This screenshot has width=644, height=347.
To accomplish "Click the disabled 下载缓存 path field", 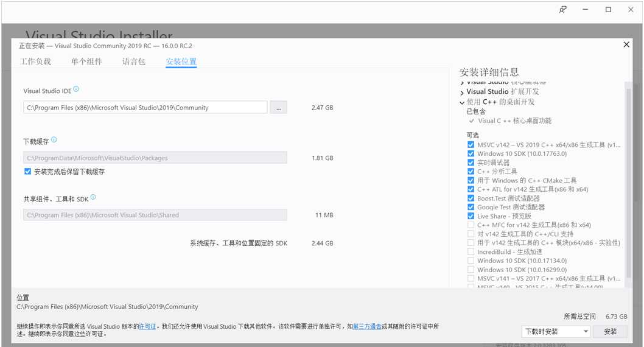I will click(x=155, y=158).
